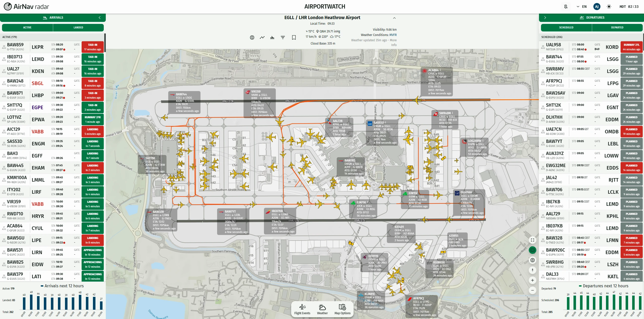This screenshot has width=644, height=319.
Task: Click the PLANNED badge for DAL33
Action: pyautogui.click(x=631, y=276)
